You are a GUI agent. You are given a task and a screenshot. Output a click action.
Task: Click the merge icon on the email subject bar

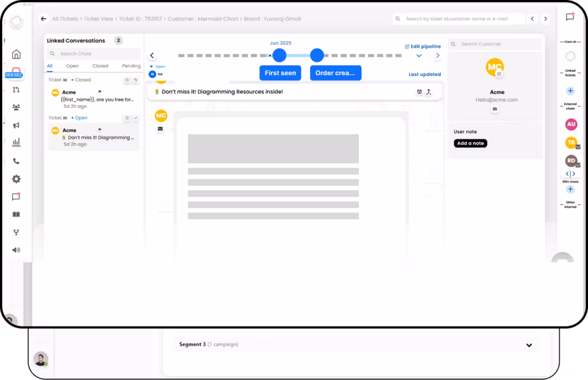428,92
